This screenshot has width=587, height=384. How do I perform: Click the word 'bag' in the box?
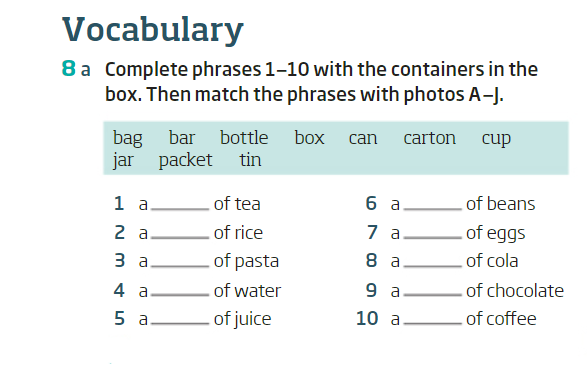[x=128, y=139]
